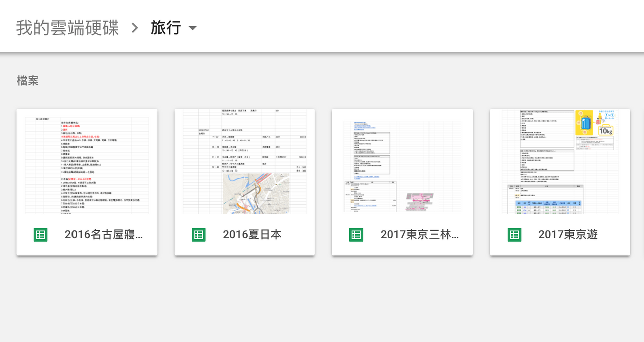The width and height of the screenshot is (644, 342).
Task: Select the 2017東京遊 file card
Action: (x=560, y=181)
